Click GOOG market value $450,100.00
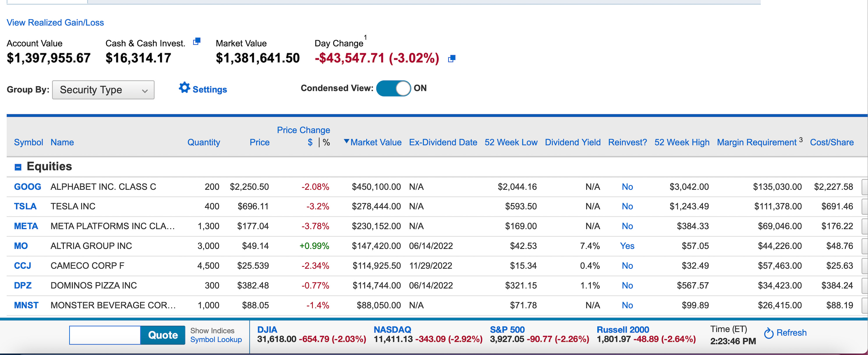Screen dimensions: 868x355 click(376, 187)
